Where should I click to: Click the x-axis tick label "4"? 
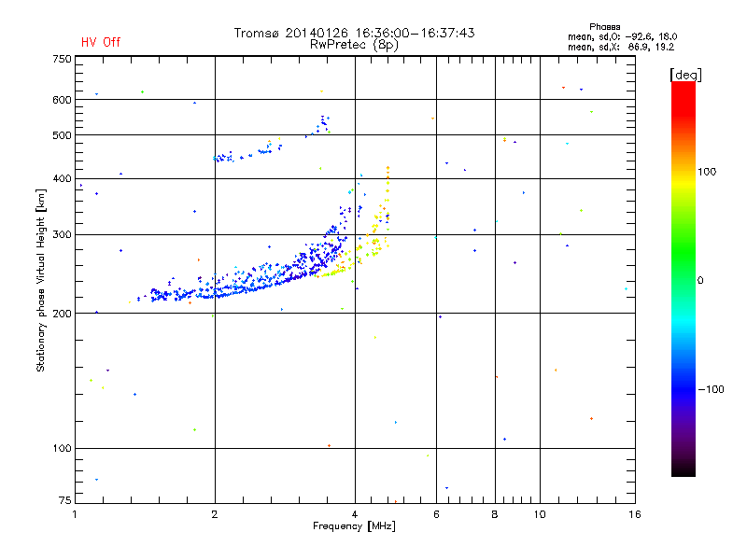pos(355,514)
